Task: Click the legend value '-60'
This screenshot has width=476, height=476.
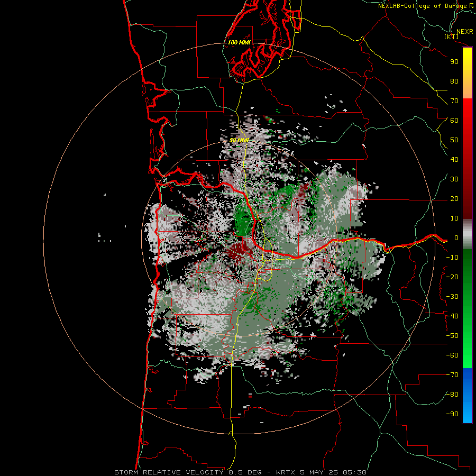Action: [x=452, y=355]
